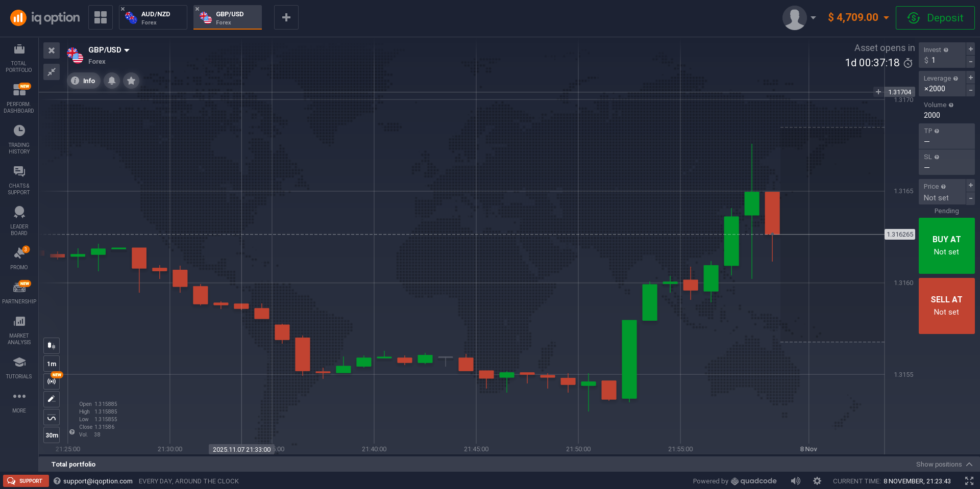
Task: Toggle fullscreen mode in the bottom bar
Action: [969, 481]
